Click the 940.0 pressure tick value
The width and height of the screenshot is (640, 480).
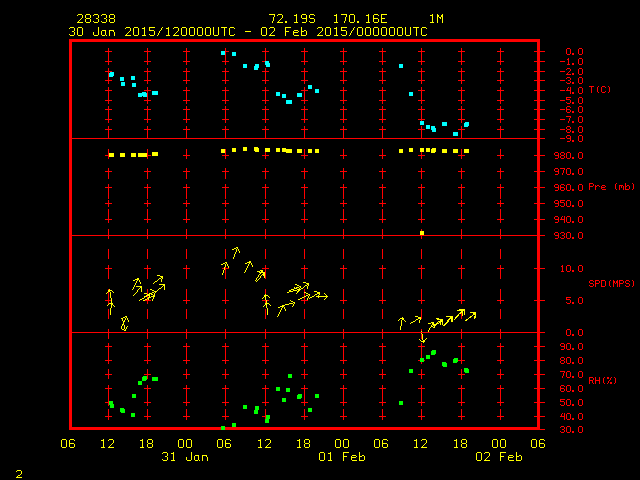pos(569,219)
